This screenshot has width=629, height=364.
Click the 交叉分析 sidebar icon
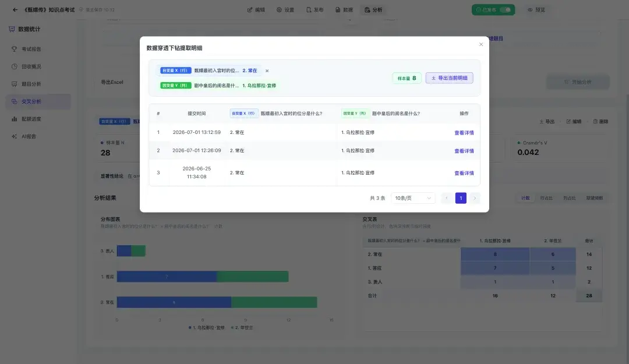(x=15, y=101)
